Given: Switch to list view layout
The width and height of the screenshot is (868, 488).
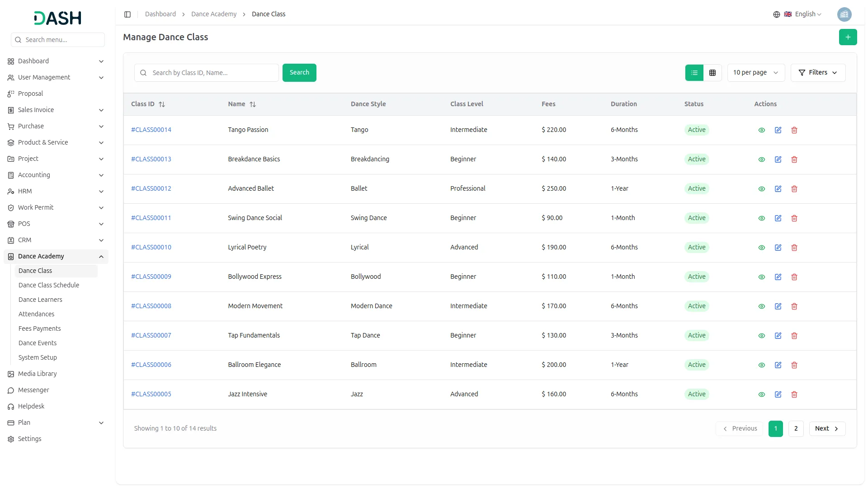Looking at the screenshot, I should click(x=694, y=73).
